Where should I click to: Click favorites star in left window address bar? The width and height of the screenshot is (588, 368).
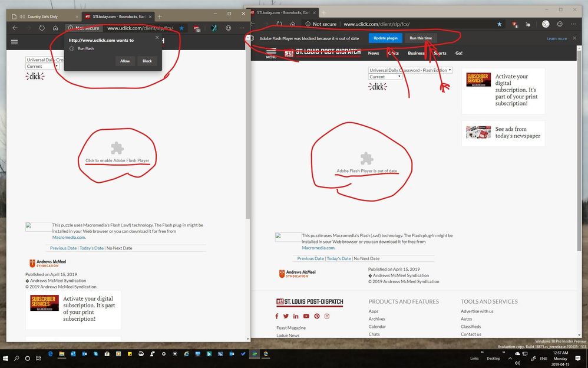(181, 28)
